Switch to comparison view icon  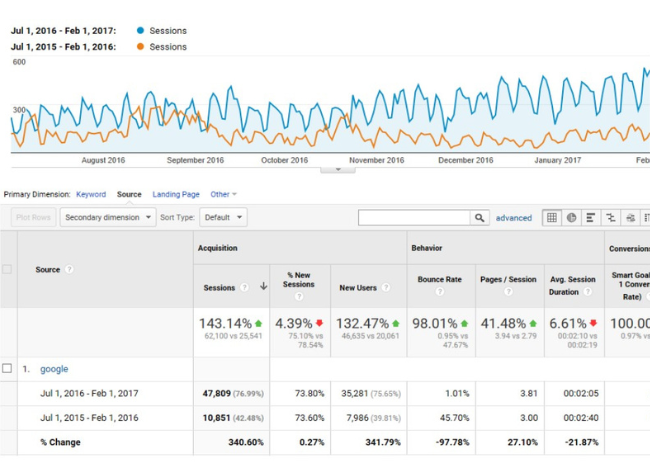(611, 218)
